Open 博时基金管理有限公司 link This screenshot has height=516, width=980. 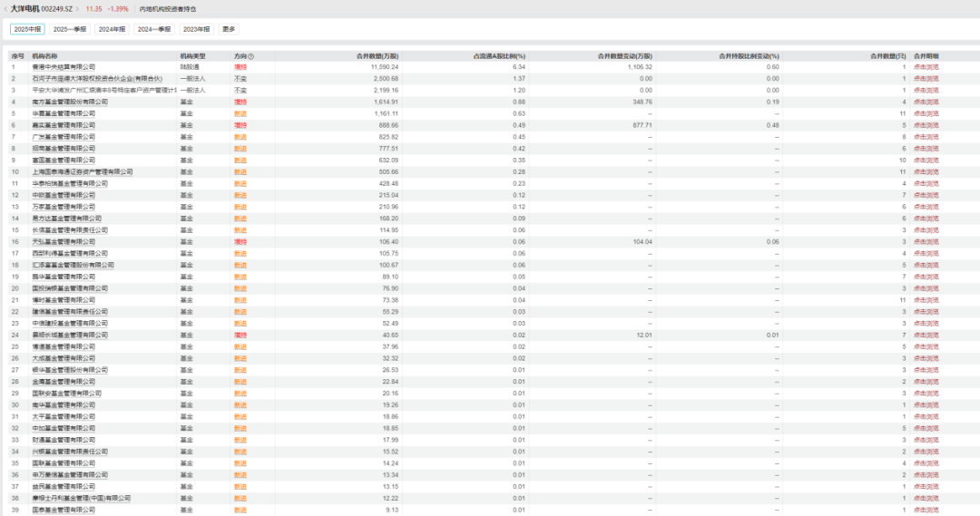tap(64, 300)
